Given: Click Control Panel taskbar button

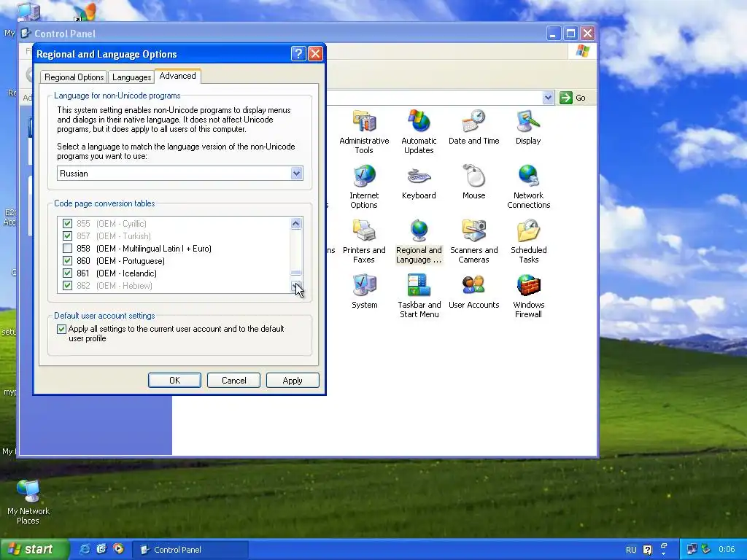Looking at the screenshot, I should [190, 550].
